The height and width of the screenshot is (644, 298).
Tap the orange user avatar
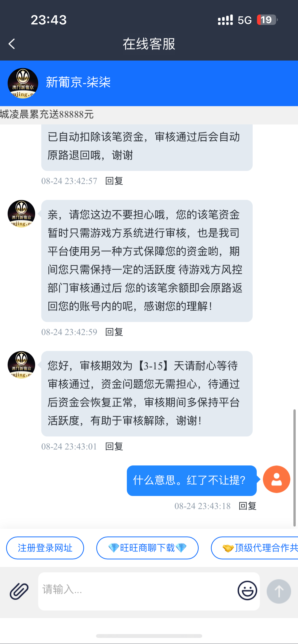point(276,479)
